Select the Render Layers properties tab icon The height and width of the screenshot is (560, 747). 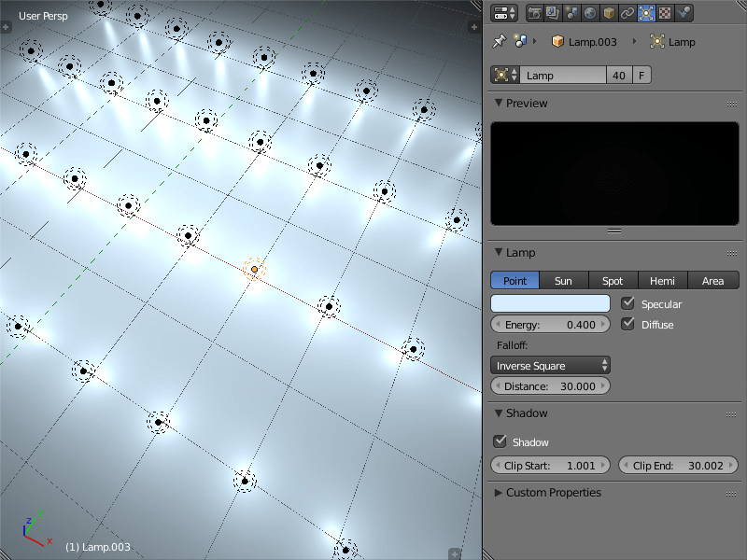(x=553, y=12)
